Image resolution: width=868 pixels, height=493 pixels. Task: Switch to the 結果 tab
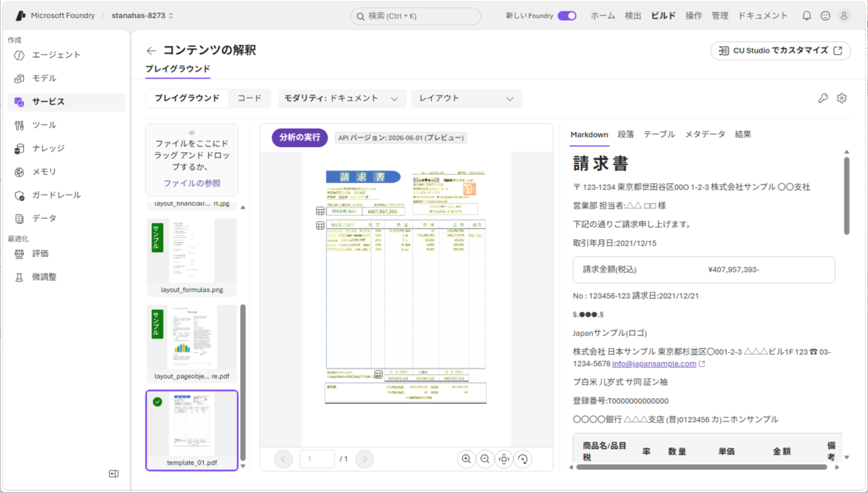pos(742,134)
